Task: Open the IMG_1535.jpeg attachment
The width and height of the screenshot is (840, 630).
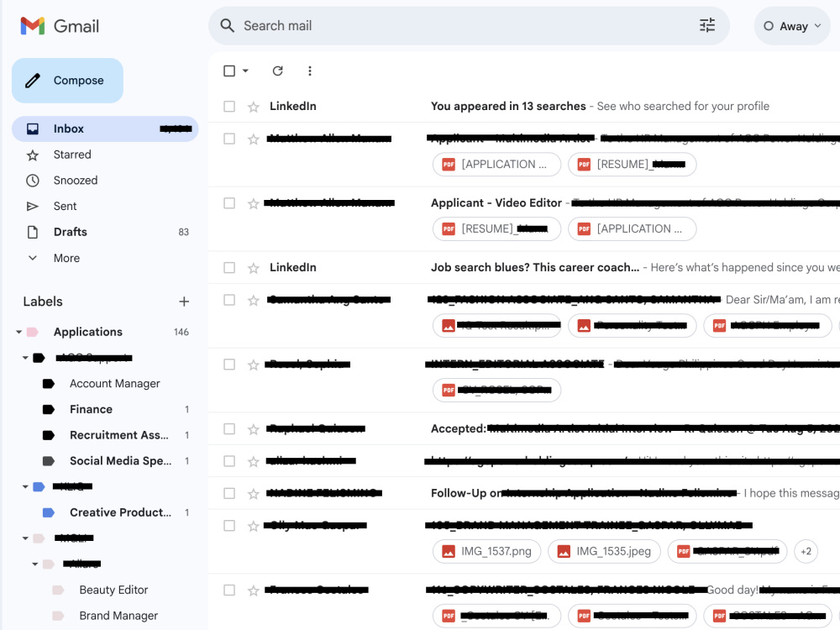Action: [604, 551]
